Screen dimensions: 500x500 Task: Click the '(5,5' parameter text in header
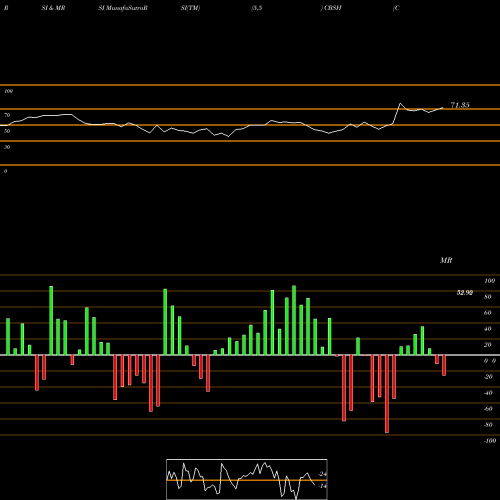pos(257,8)
